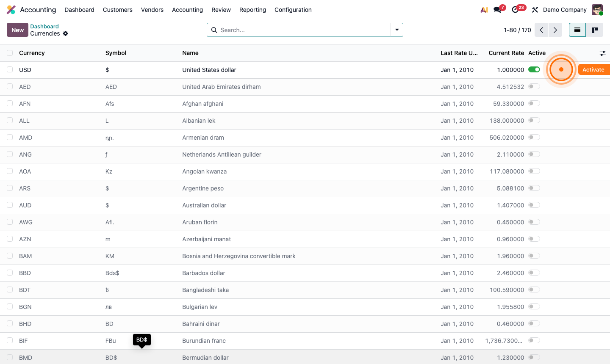Open the Configuration menu
610x364 pixels.
point(293,10)
